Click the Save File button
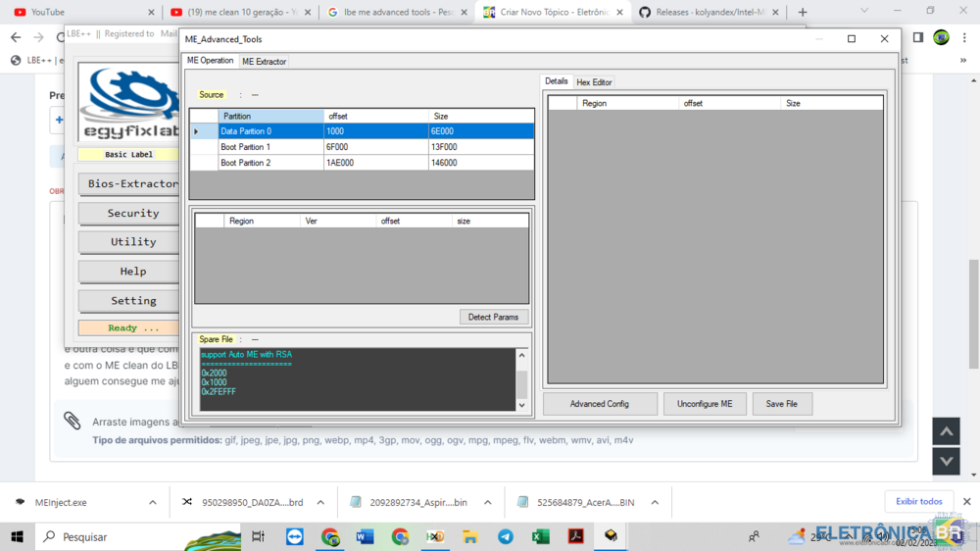This screenshot has width=980, height=551. coord(782,404)
